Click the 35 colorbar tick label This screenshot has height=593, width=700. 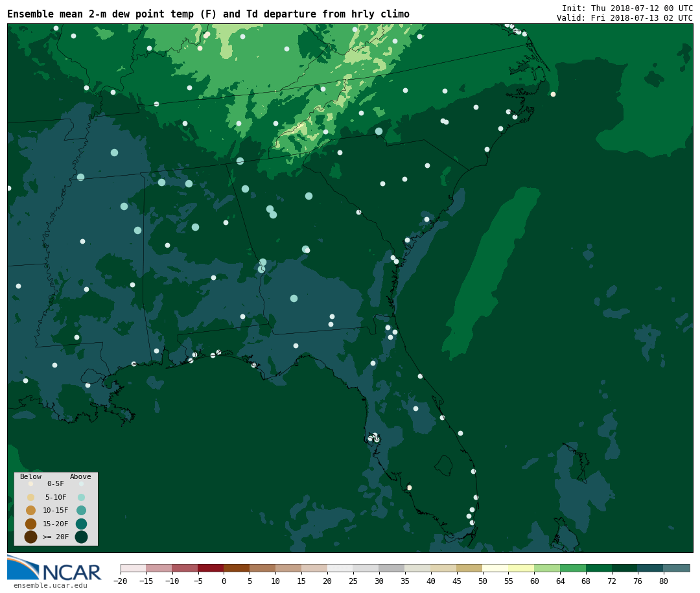405,581
